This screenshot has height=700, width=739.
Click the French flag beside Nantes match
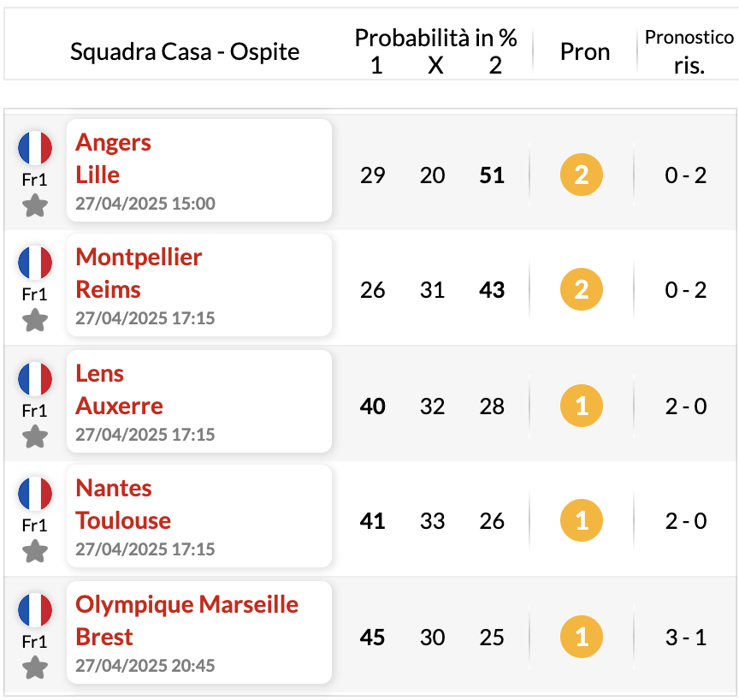coord(35,494)
